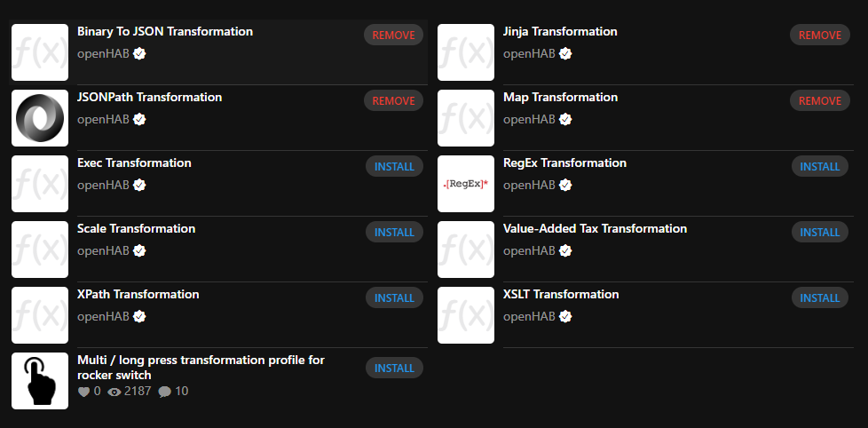
Task: Remove the Jinja Transformation add-on
Action: [819, 36]
